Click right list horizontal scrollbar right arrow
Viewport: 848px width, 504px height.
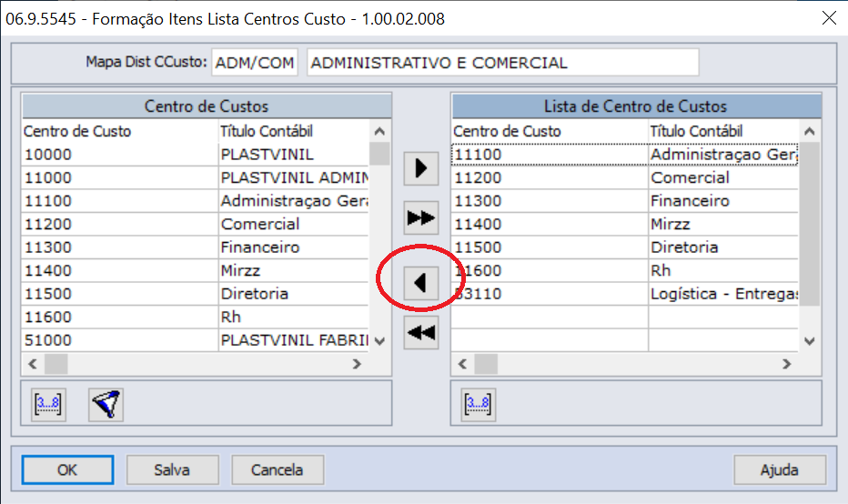click(787, 364)
